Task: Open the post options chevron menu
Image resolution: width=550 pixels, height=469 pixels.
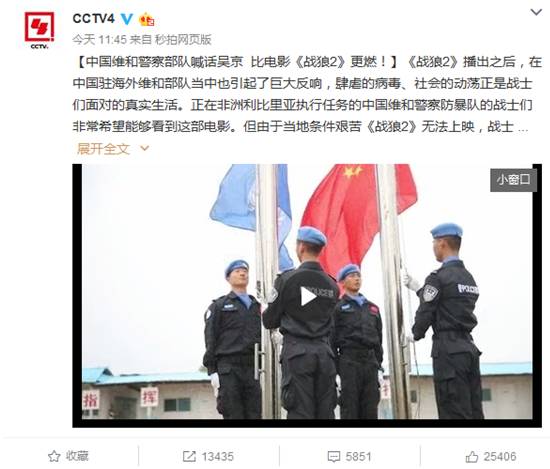Action: click(x=536, y=12)
